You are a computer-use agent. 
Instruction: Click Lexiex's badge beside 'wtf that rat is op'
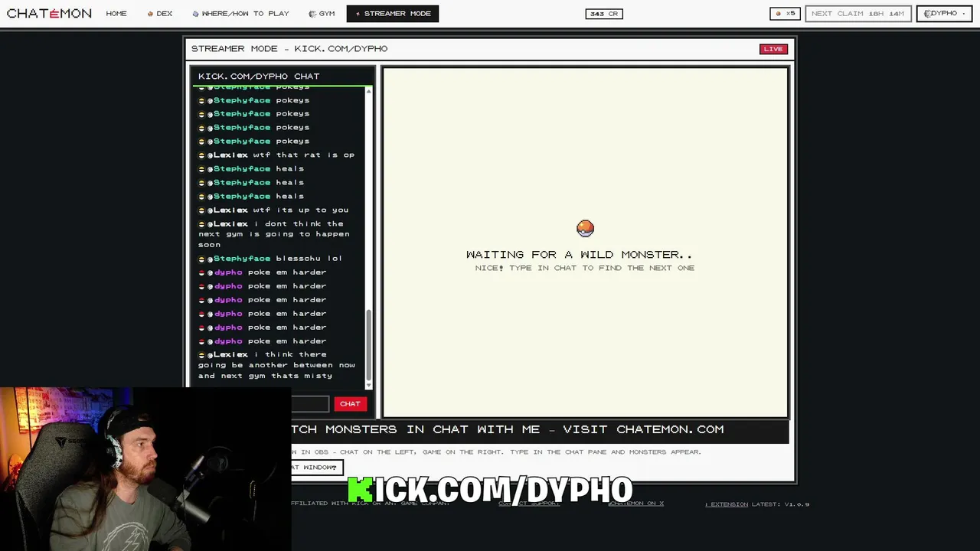coord(201,155)
